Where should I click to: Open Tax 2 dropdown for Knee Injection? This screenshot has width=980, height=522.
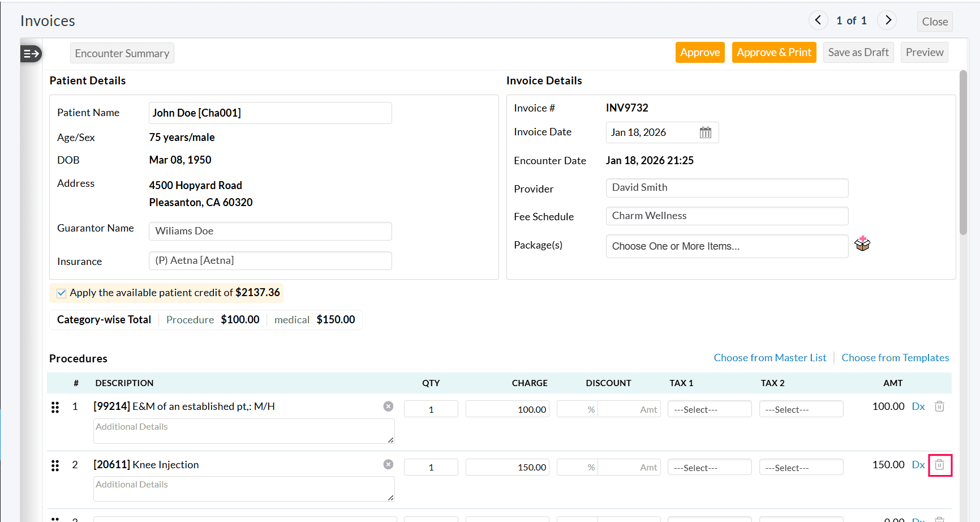801,467
